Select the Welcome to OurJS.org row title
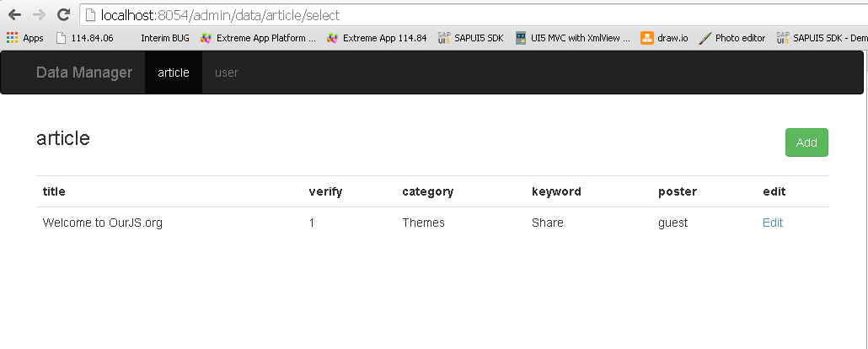Screen dimensions: 868x349 coord(103,223)
